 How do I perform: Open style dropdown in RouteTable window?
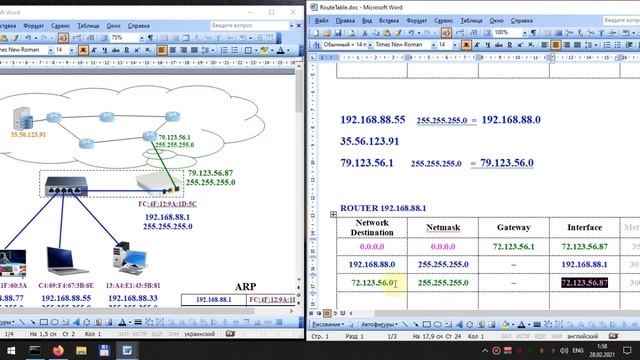point(370,45)
